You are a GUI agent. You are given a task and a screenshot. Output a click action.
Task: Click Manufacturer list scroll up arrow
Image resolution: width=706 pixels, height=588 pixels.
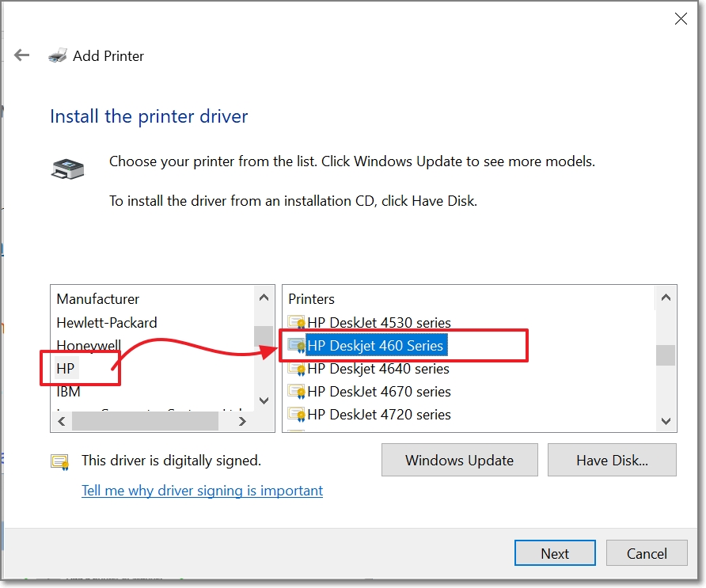click(264, 297)
